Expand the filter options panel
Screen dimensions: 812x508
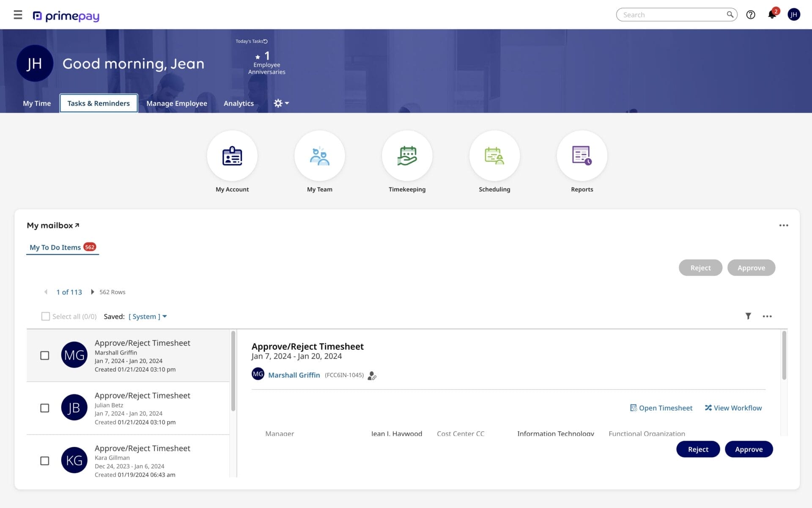tap(748, 316)
